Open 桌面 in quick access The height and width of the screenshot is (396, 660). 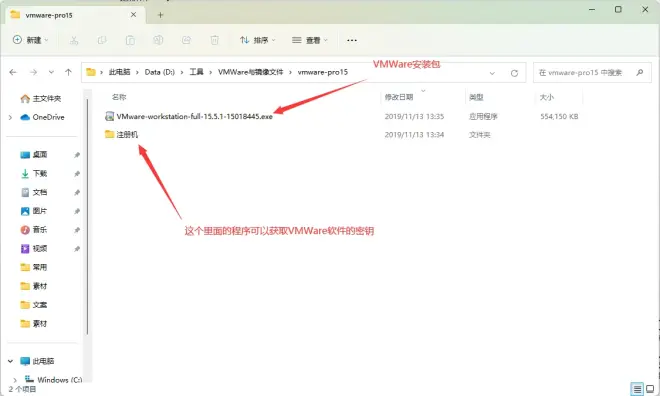(34, 155)
